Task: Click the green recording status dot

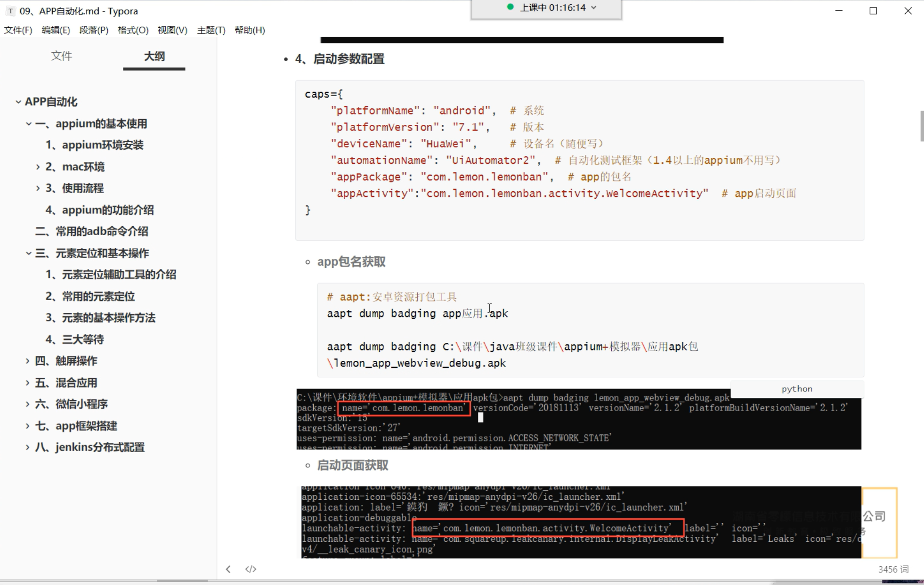Action: [x=510, y=7]
